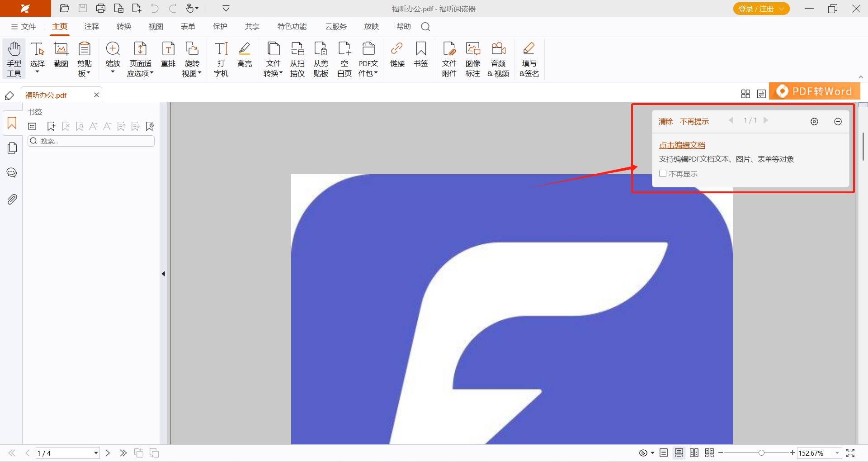Toggle two-page facing view in status bar
Screen dimensions: 868x462
pyautogui.click(x=694, y=453)
